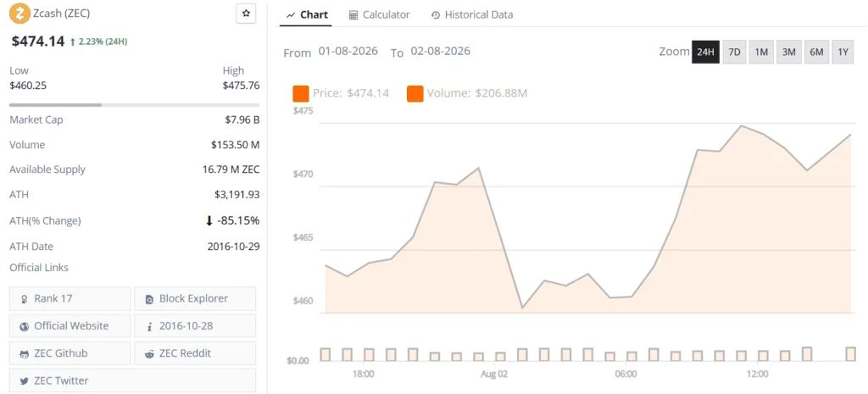Click the Market Cap value $7.96 B

click(x=242, y=119)
